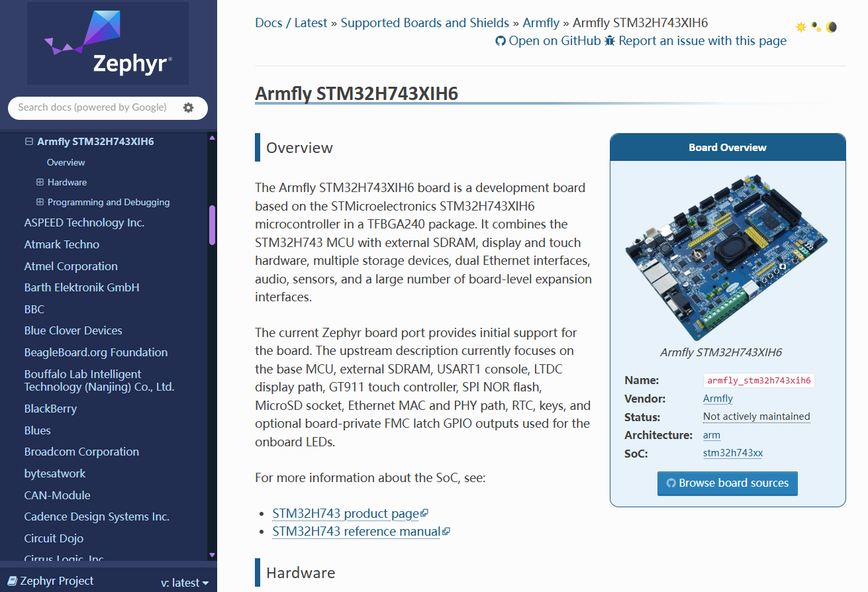The width and height of the screenshot is (868, 592).
Task: Click the 'SoC:' label in Board Overview
Action: tap(636, 454)
